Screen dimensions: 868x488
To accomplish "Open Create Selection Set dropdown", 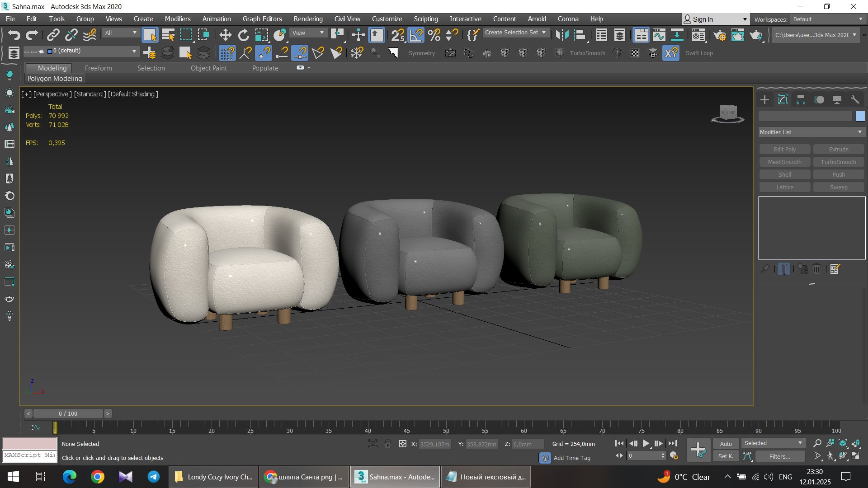I will tap(515, 33).
